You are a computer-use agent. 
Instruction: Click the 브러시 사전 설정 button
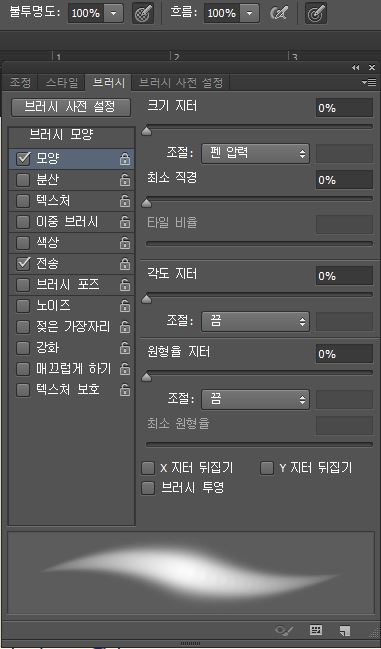tap(71, 107)
